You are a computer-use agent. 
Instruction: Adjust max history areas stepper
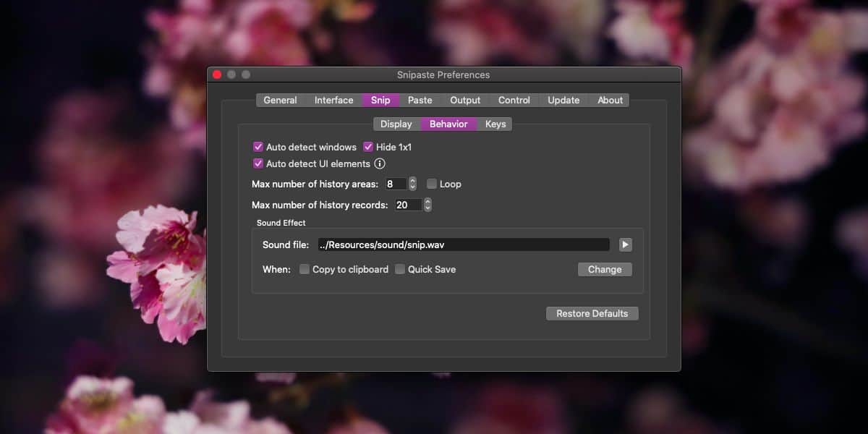click(x=412, y=184)
